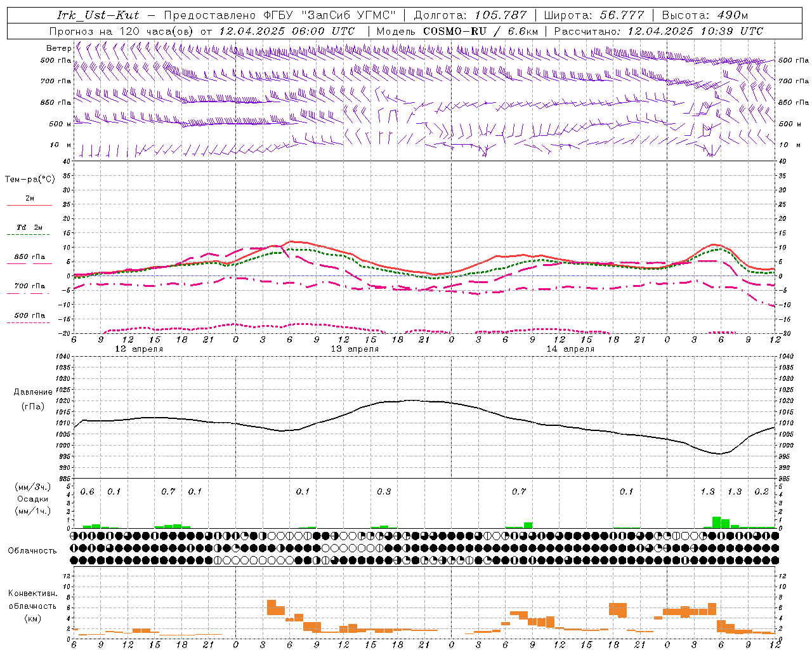Click the 0.6 precipitation total value
The image size is (812, 650).
87,491
